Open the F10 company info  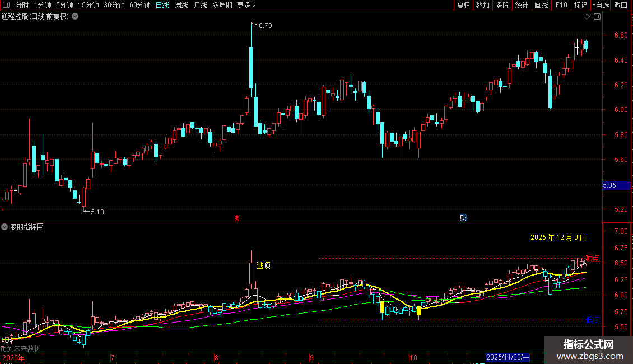click(x=561, y=5)
